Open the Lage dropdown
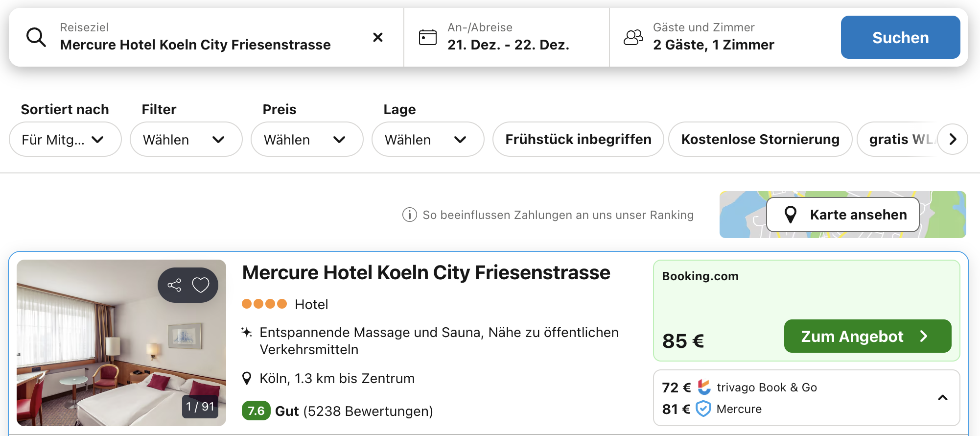This screenshot has height=436, width=980. [427, 140]
